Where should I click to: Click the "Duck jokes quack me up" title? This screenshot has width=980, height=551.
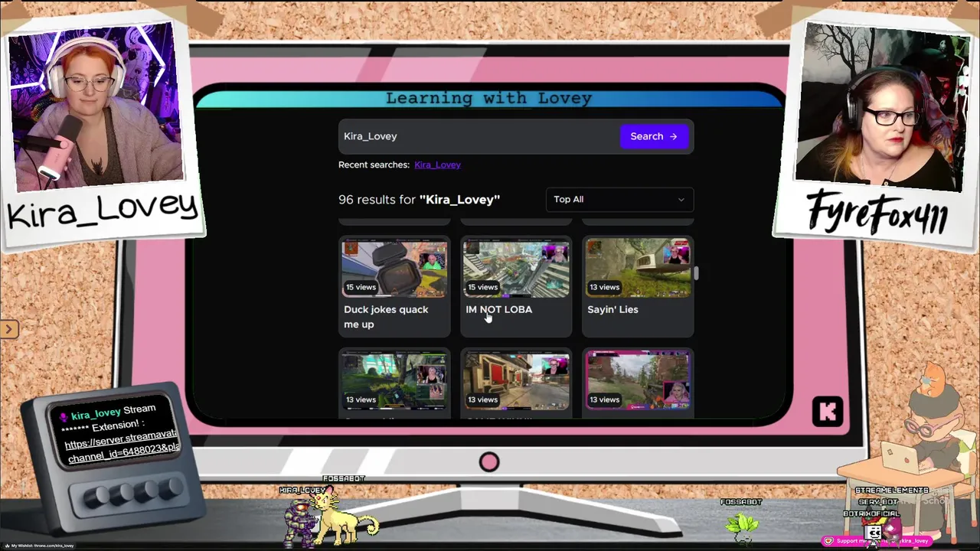click(x=386, y=317)
